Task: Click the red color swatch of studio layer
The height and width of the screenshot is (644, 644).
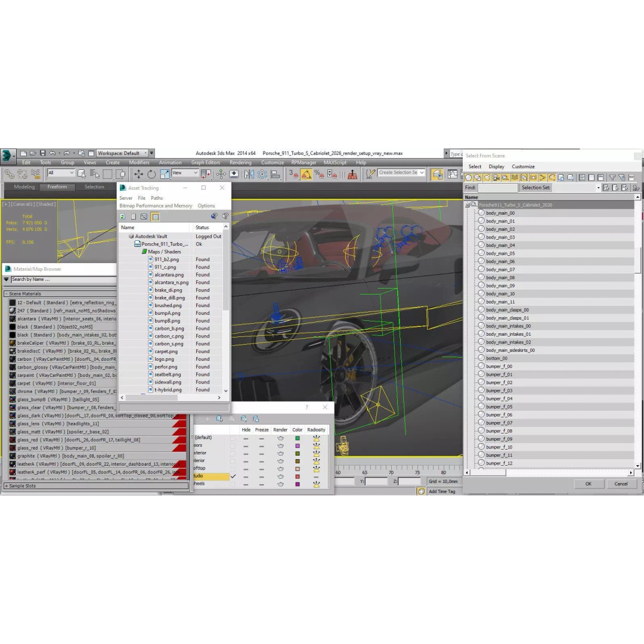Action: coord(298,477)
